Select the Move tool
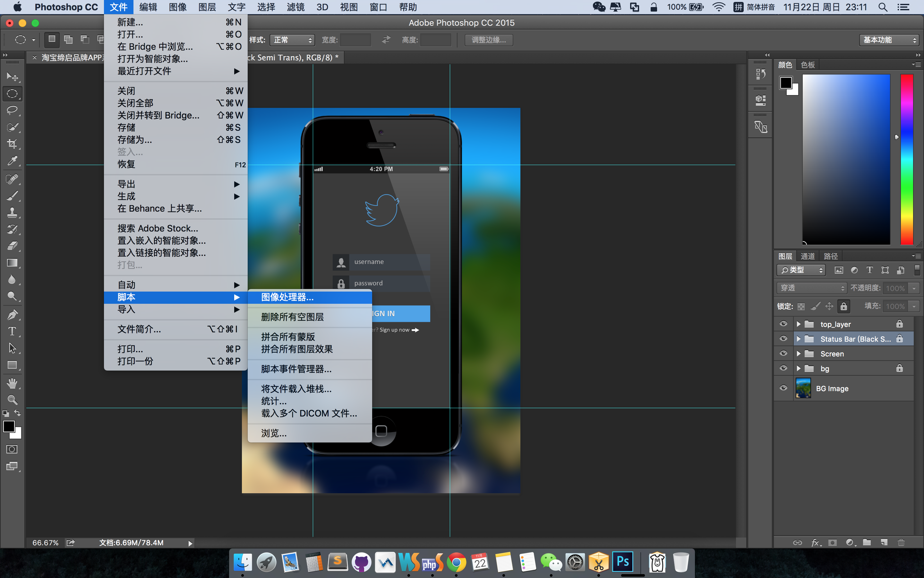 pyautogui.click(x=12, y=77)
